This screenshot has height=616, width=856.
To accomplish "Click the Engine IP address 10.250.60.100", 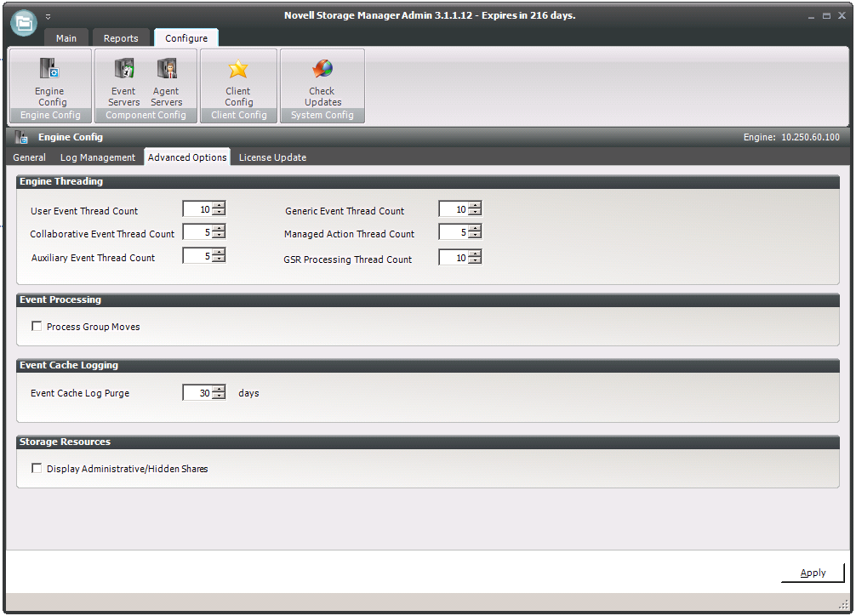I will pos(810,137).
